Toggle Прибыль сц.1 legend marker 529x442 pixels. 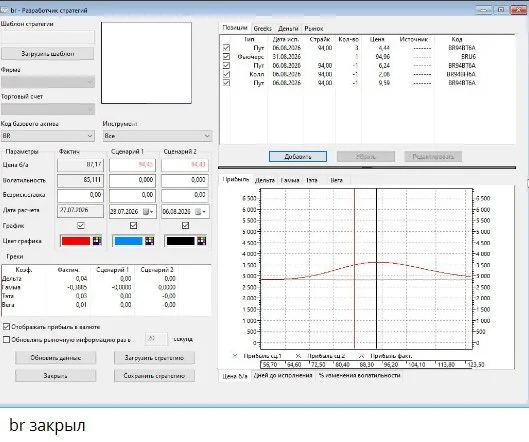(235, 356)
